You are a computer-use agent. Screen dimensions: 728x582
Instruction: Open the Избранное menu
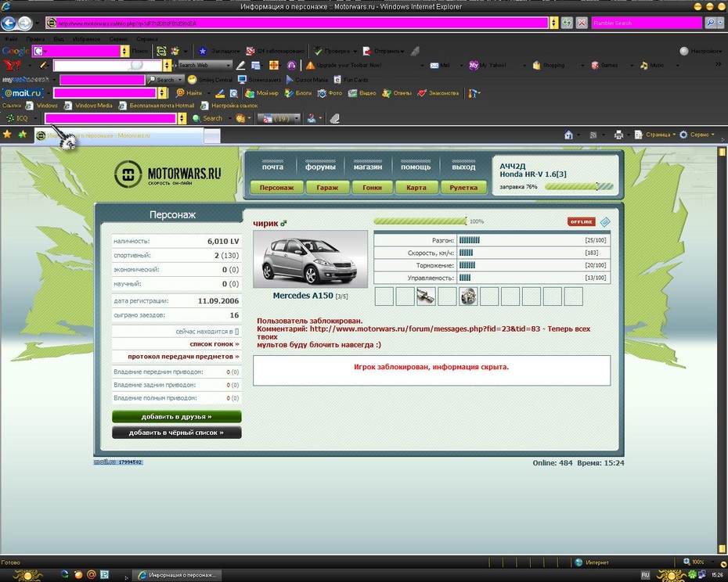(86, 39)
